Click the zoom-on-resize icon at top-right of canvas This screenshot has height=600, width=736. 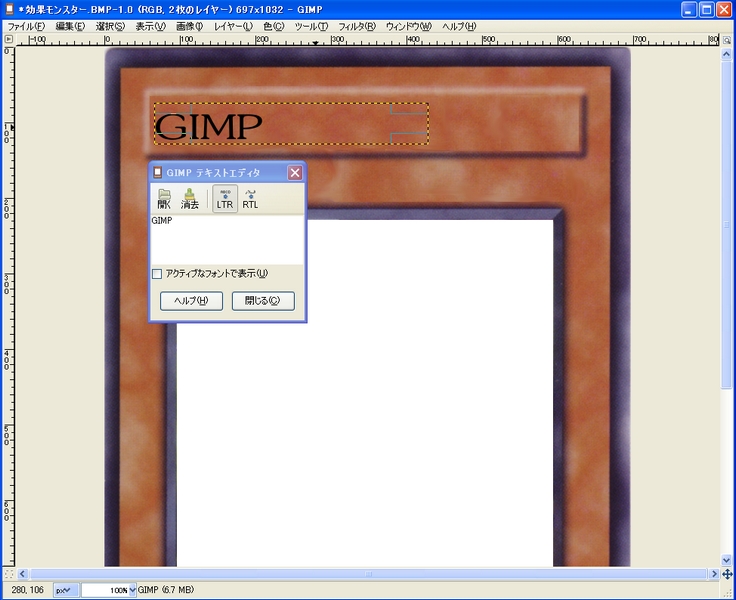[x=727, y=40]
